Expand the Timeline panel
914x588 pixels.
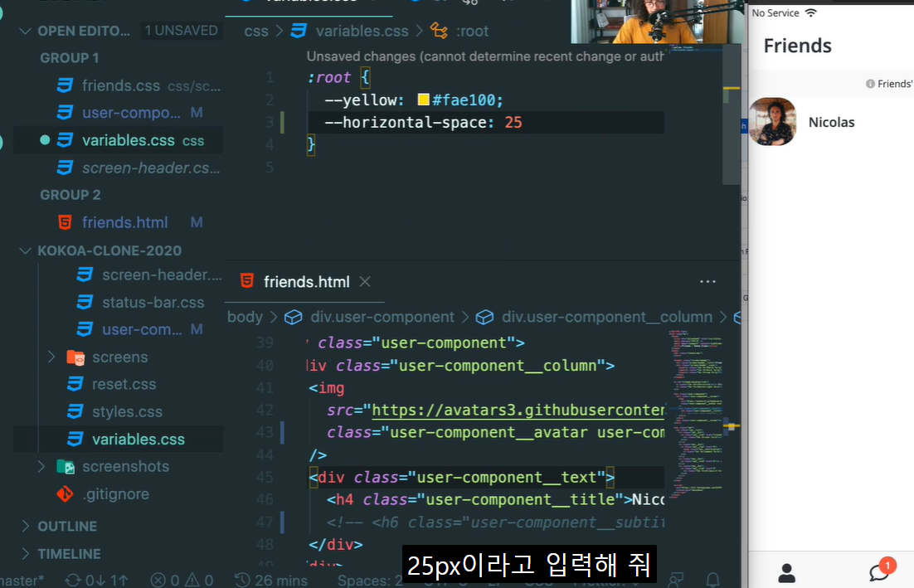pyautogui.click(x=25, y=554)
